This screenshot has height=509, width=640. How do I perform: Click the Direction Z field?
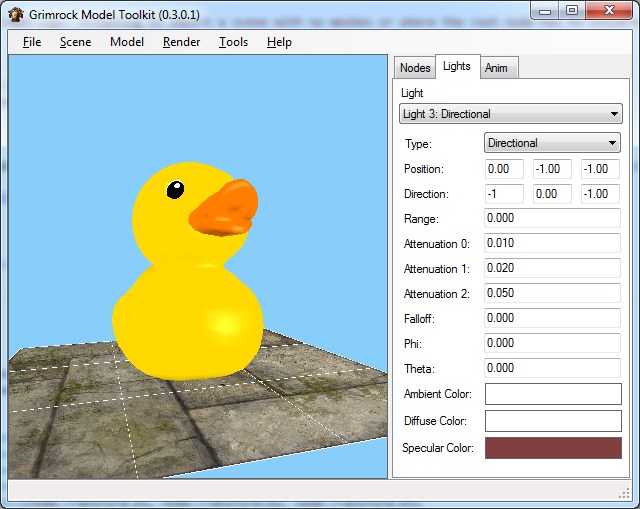point(600,194)
